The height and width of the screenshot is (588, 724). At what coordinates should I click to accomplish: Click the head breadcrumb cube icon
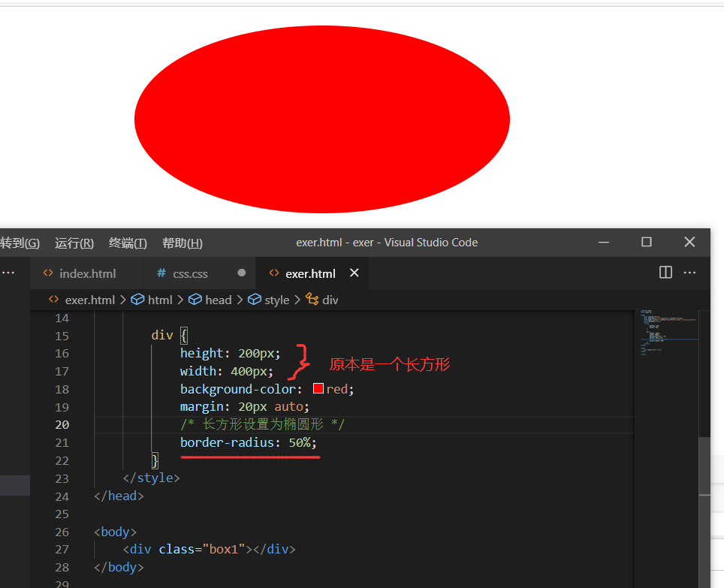[195, 300]
